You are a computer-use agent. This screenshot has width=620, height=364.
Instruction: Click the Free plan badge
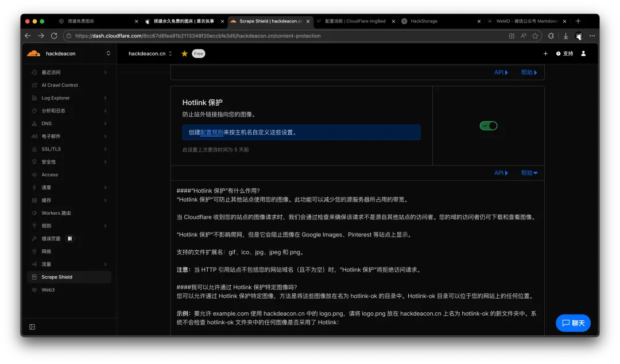199,53
